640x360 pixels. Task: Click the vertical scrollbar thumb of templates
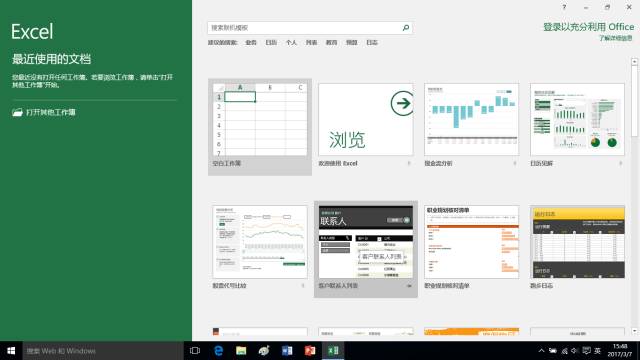(x=634, y=101)
